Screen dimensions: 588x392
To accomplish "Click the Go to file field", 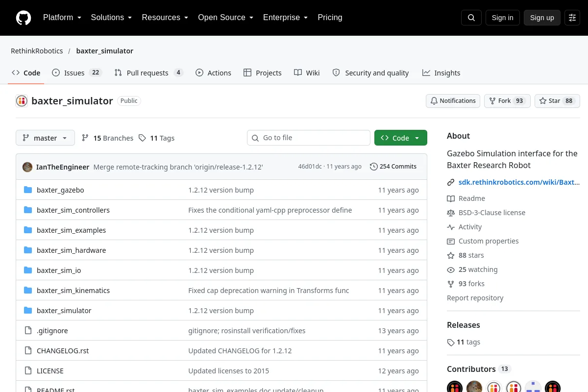I will (309, 138).
